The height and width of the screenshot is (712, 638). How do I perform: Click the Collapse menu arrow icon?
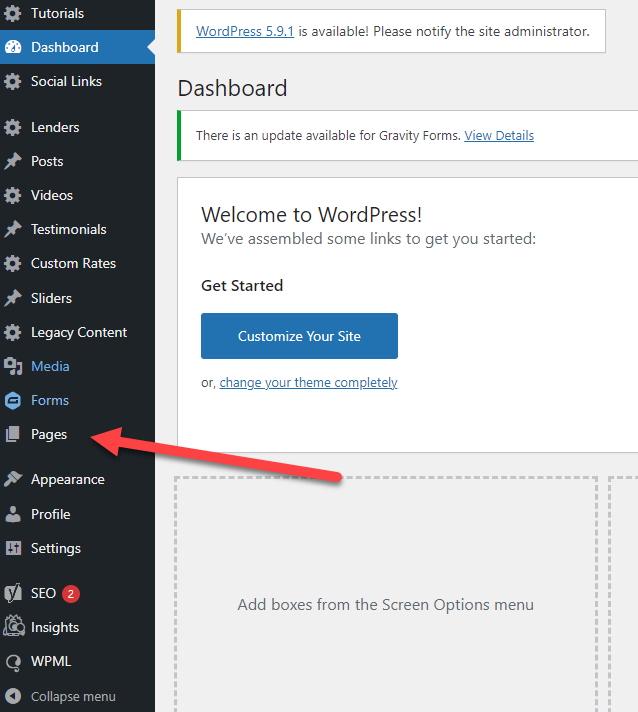point(13,696)
